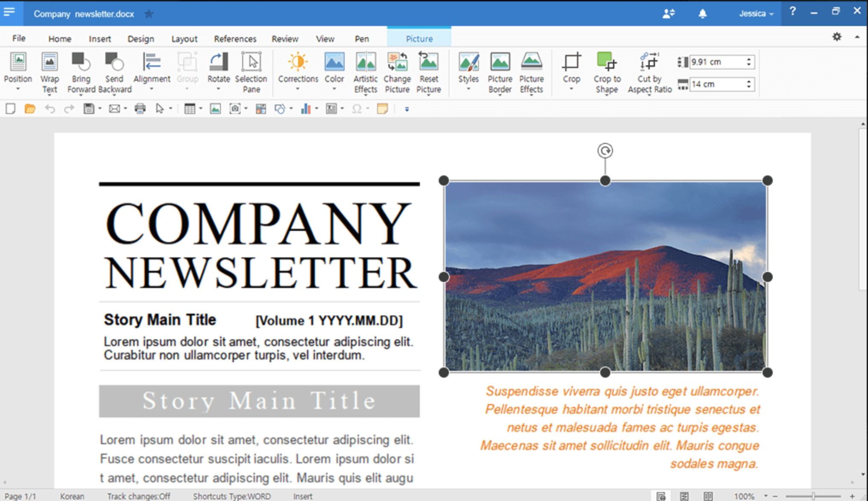Expand the Rotate options dropdown
Viewport: 868px width, 501px height.
(x=218, y=89)
